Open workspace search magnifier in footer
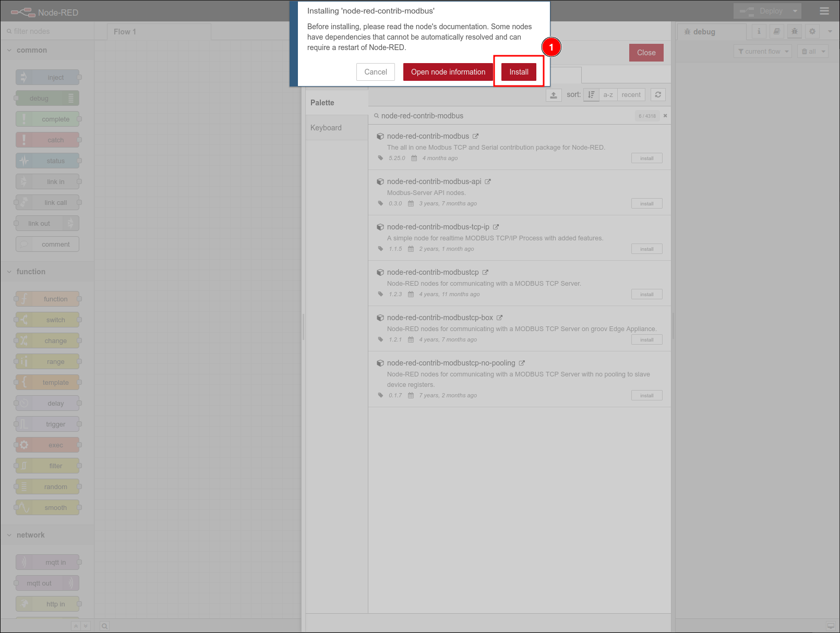This screenshot has width=840, height=633. [104, 626]
